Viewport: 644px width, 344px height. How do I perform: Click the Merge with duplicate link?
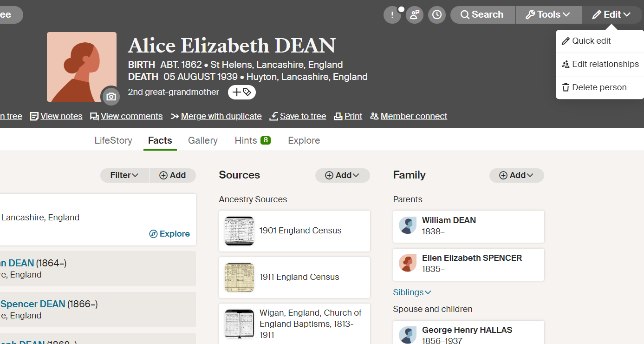[221, 116]
